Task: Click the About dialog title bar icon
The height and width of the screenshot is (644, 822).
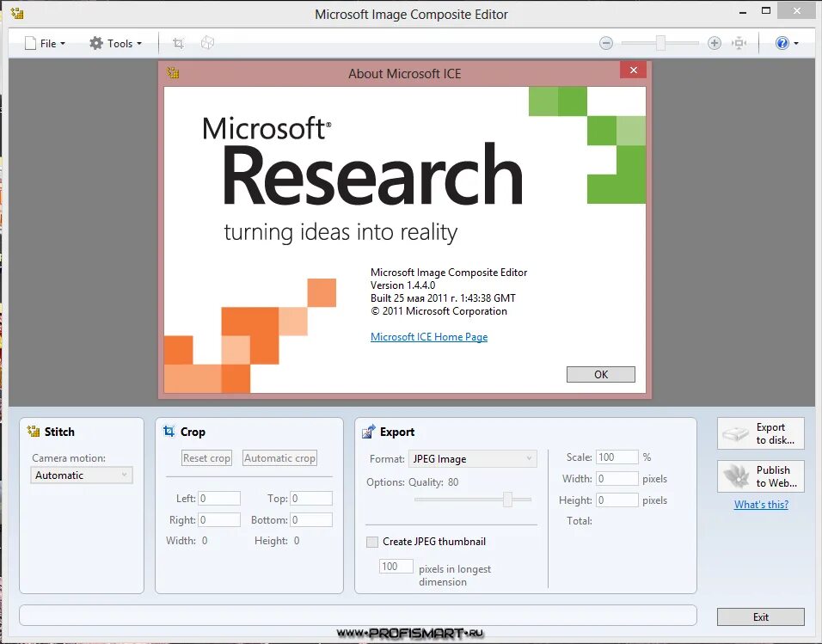Action: click(173, 72)
